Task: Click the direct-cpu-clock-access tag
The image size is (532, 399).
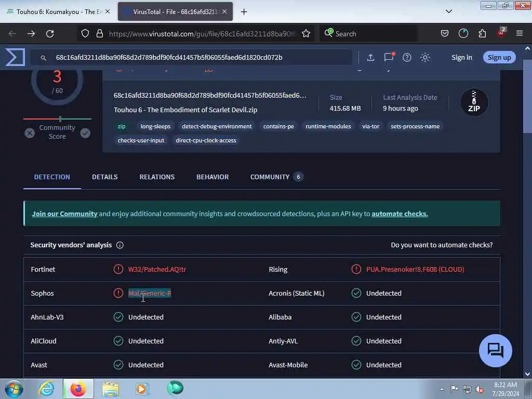Action: tap(206, 140)
